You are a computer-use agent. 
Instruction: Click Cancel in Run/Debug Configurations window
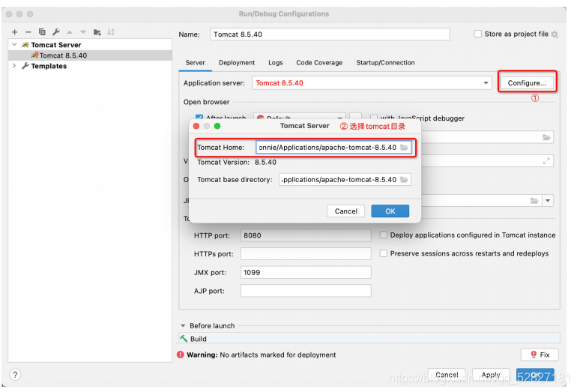(447, 375)
